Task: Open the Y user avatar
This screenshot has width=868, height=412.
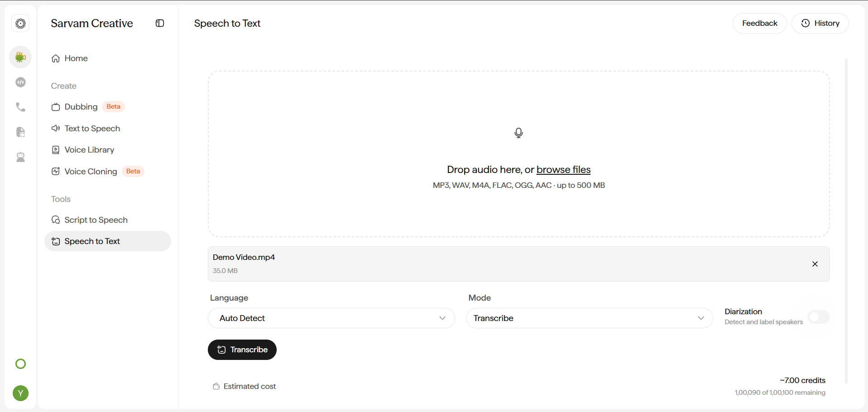Action: pyautogui.click(x=20, y=393)
